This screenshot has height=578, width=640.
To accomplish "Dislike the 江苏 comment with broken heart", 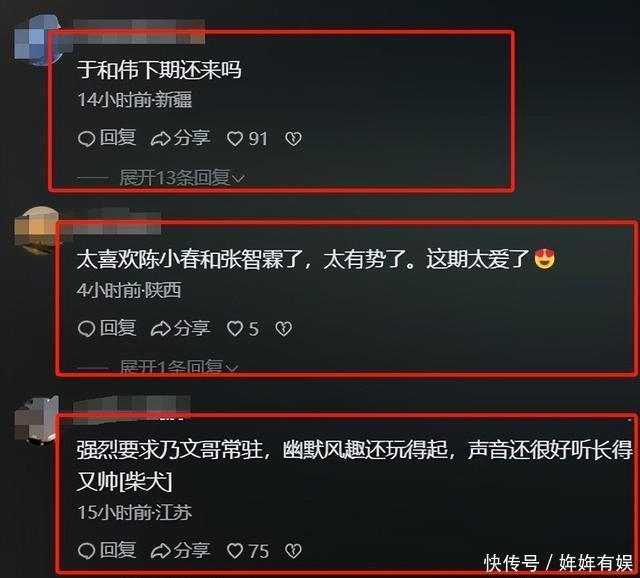I will pyautogui.click(x=293, y=551).
